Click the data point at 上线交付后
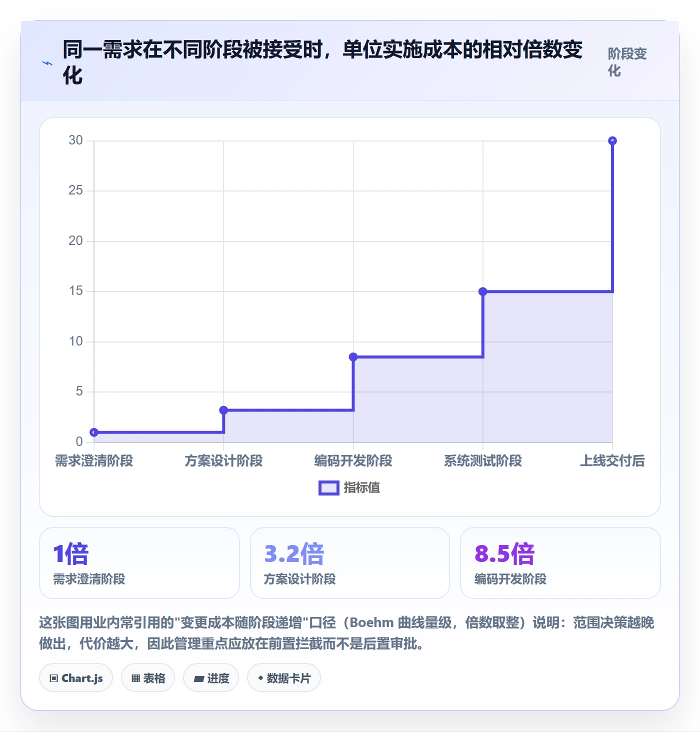This screenshot has width=700, height=732. tap(612, 141)
